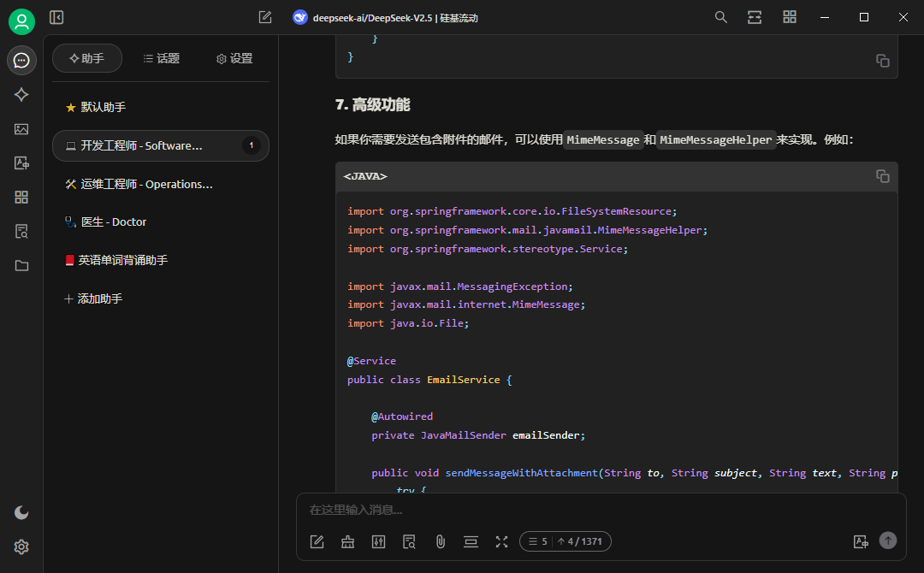
Task: Copy the JAVA code block using its copy icon
Action: 882,176
